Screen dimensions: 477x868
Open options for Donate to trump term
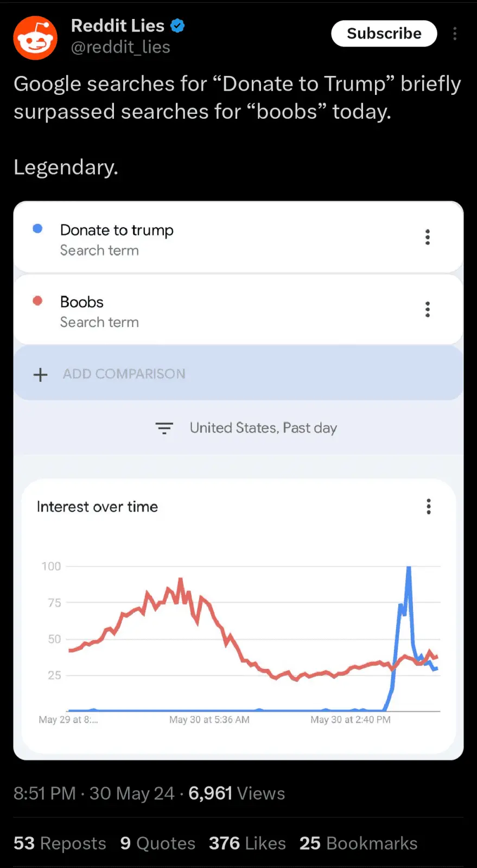(428, 237)
